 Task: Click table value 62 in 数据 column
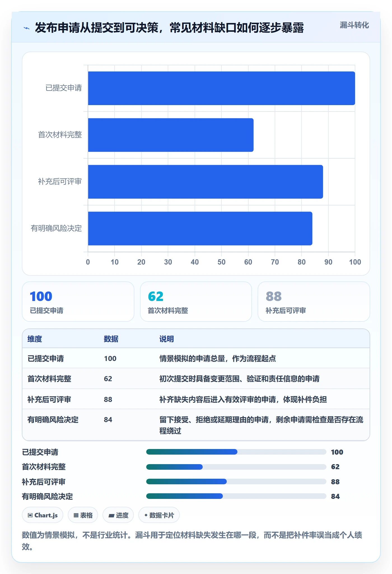(108, 379)
